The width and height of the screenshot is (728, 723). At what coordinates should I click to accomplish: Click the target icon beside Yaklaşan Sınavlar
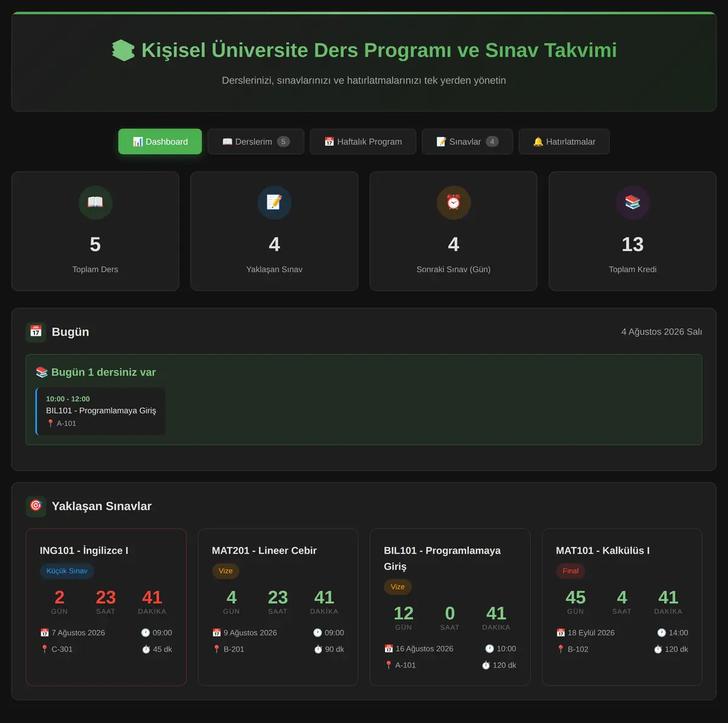click(36, 506)
